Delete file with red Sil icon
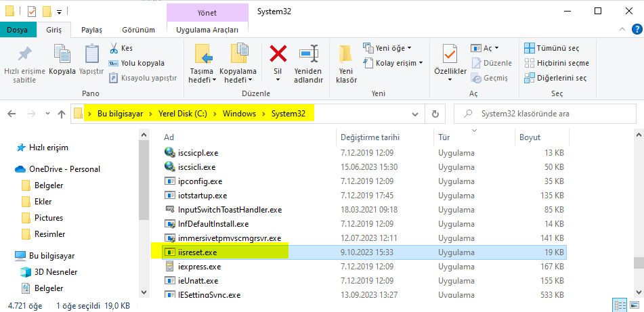Screen dimensions: 644x312 point(278,53)
